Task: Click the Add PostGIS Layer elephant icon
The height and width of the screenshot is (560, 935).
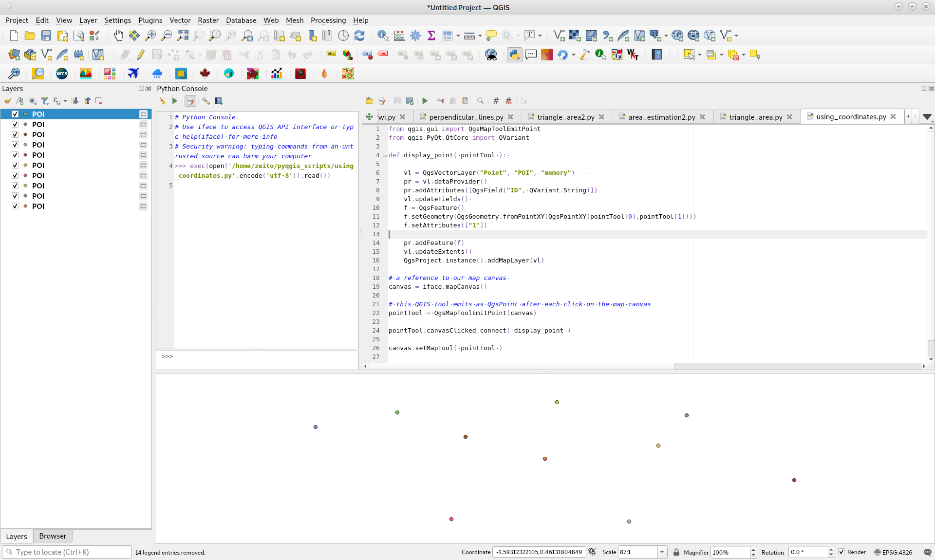Action: click(655, 36)
